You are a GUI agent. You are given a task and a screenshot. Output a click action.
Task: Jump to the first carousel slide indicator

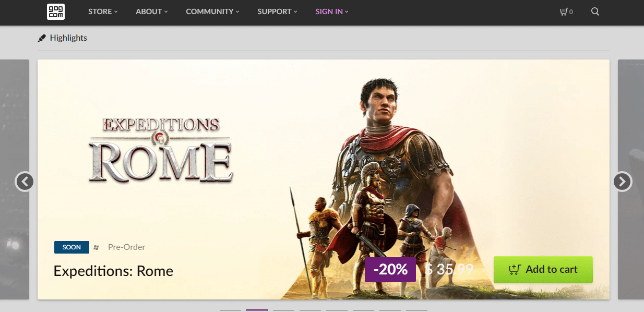click(x=230, y=310)
